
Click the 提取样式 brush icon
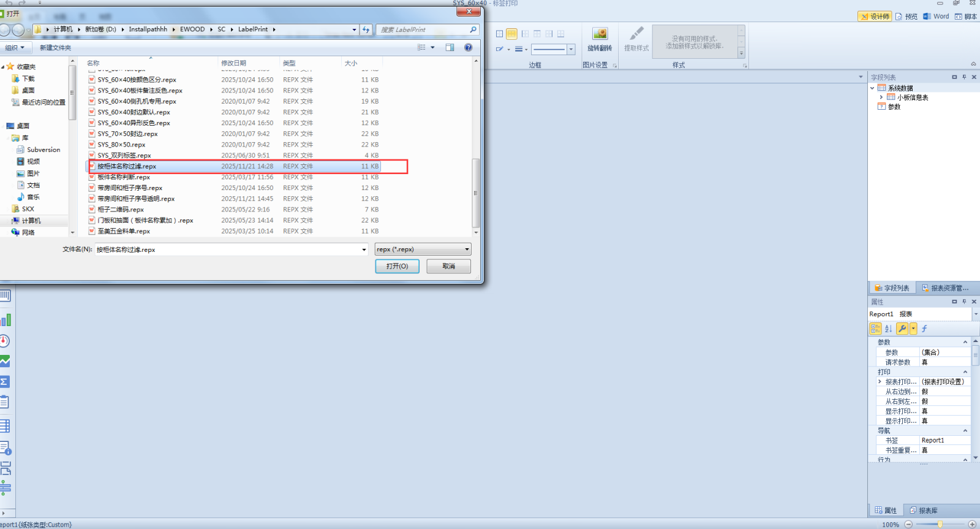click(x=636, y=34)
